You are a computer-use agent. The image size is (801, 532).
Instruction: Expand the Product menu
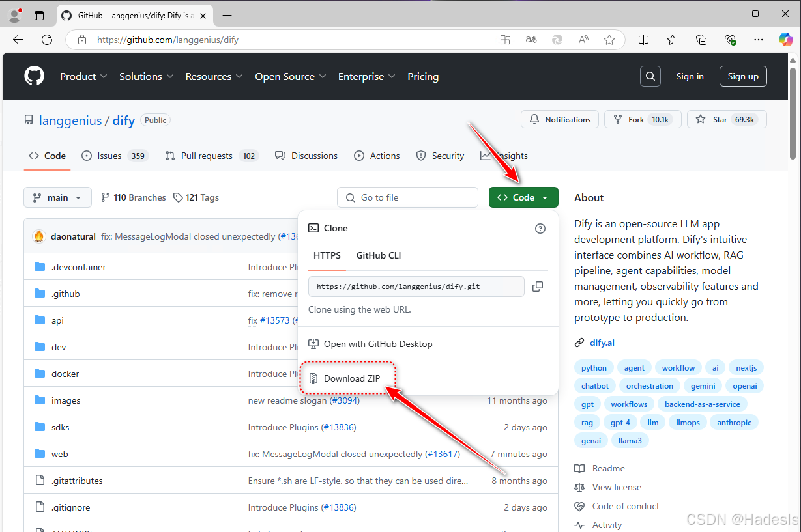[83, 76]
